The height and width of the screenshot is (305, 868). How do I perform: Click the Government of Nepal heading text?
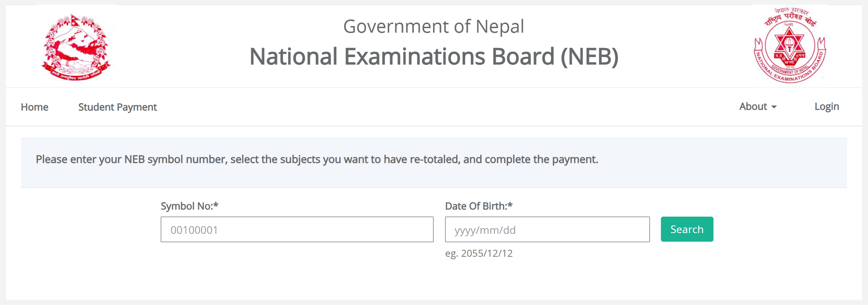(x=434, y=27)
